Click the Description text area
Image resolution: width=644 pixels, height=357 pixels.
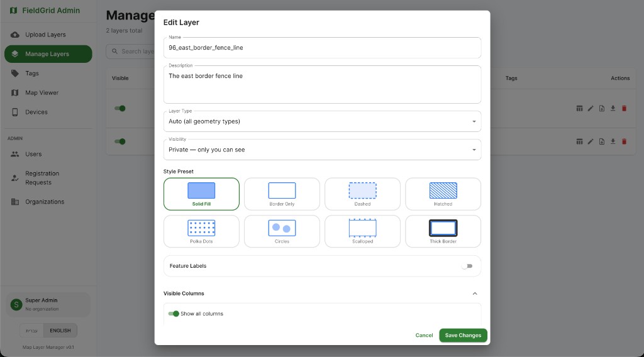[x=323, y=84]
